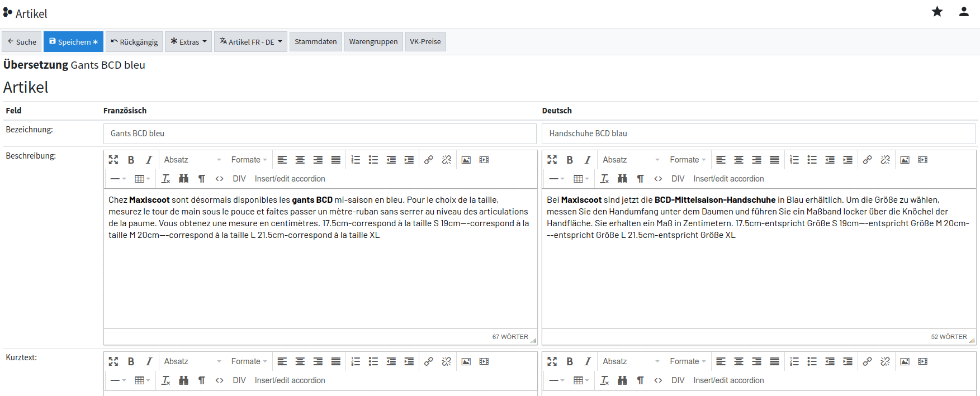Toggle fullscreen in French description editor

point(113,160)
